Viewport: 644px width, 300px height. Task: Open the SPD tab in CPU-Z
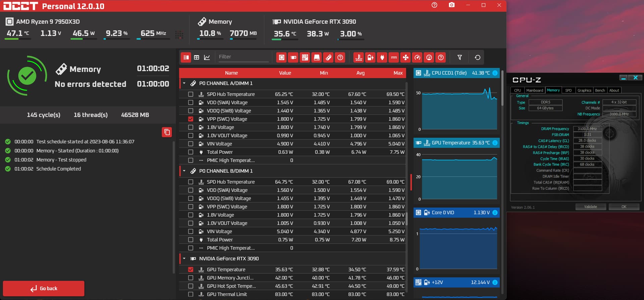568,90
